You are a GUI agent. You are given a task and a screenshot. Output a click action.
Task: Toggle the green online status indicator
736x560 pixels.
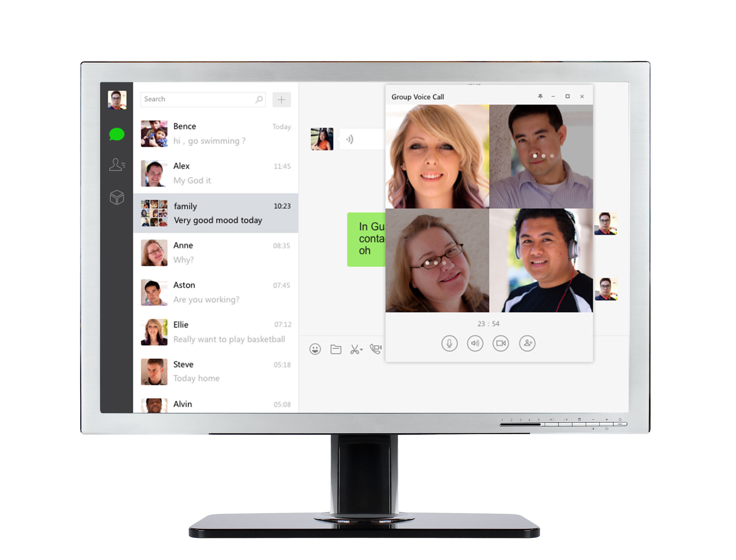[x=117, y=134]
